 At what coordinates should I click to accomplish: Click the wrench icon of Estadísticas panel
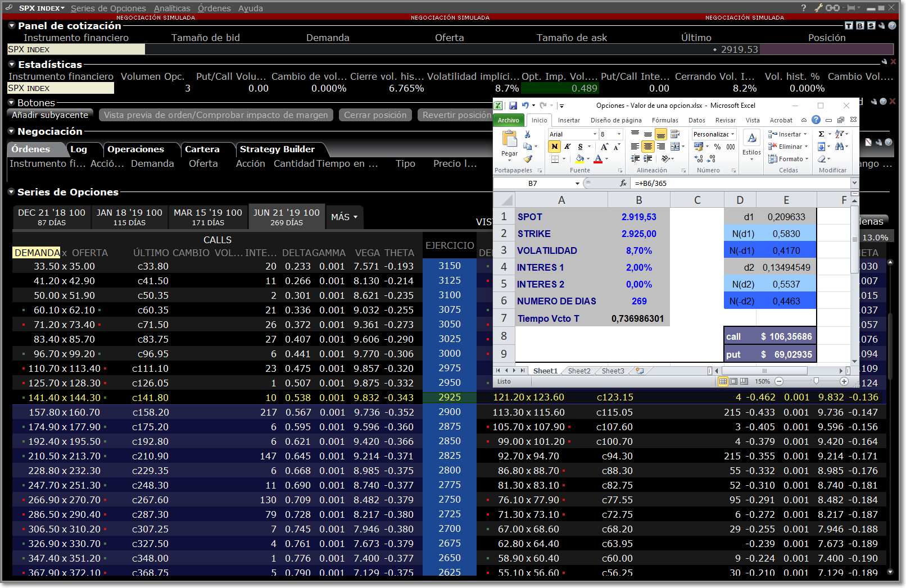[885, 62]
